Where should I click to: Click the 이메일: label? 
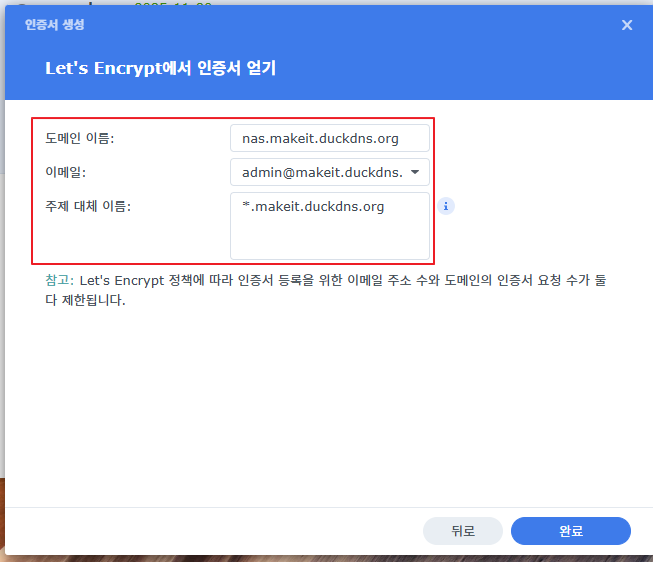[x=65, y=172]
